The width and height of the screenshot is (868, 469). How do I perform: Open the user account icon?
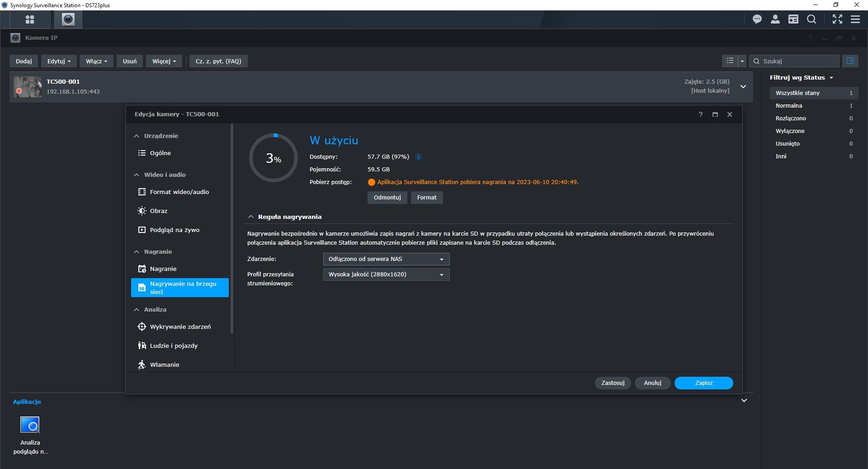point(775,19)
